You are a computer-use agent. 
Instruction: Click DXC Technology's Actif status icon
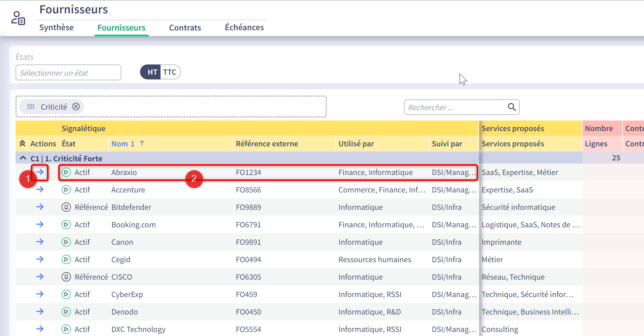pos(66,329)
